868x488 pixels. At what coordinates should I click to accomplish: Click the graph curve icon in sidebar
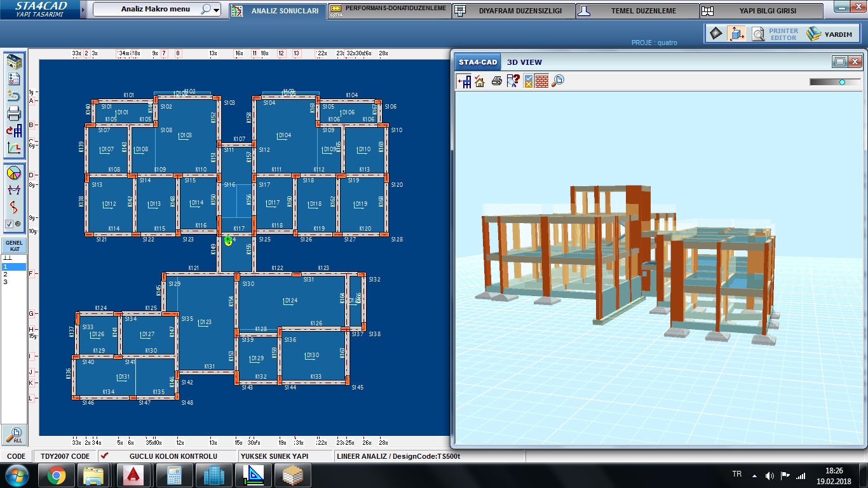[14, 148]
